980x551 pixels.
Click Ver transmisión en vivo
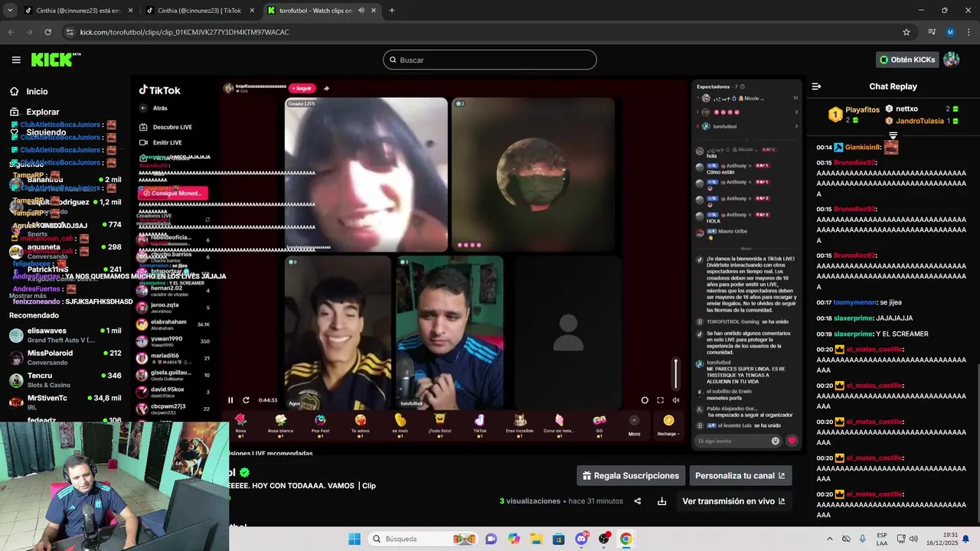tap(733, 501)
